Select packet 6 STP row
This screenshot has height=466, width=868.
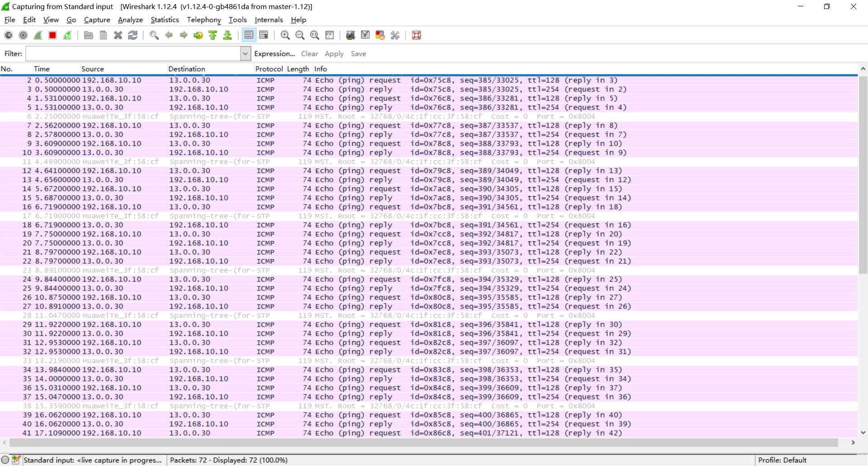click(x=429, y=116)
